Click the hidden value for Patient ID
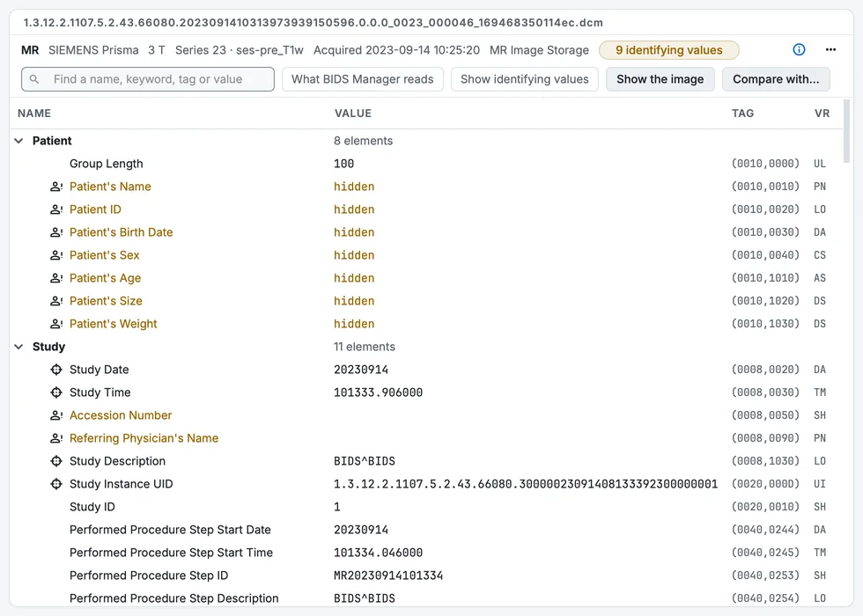Image resolution: width=863 pixels, height=616 pixels. [354, 209]
